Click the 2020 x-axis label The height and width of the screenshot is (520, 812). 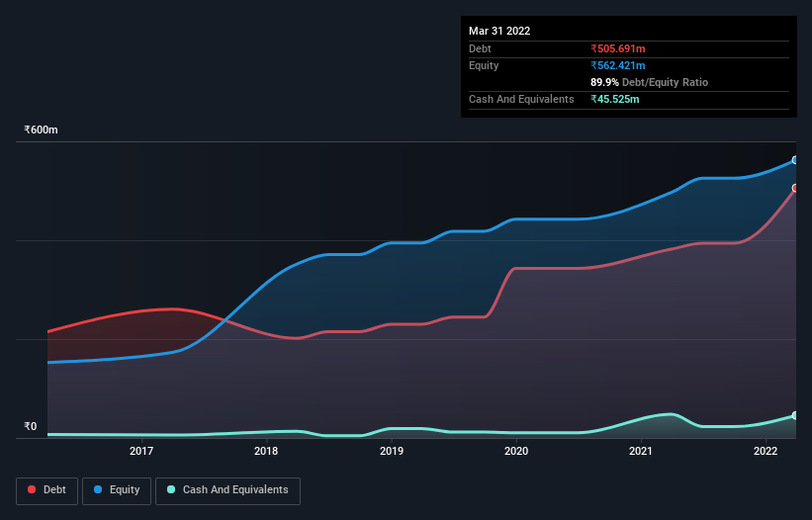[516, 451]
